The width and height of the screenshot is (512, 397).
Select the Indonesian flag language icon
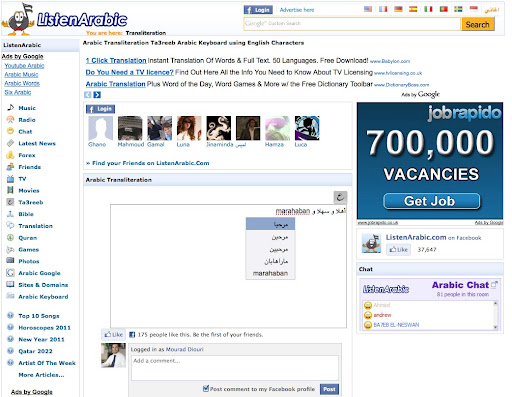pos(474,9)
